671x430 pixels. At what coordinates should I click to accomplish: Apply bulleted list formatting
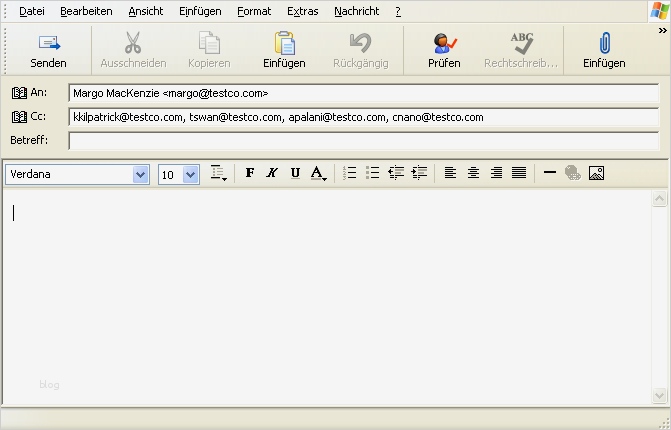[x=372, y=173]
